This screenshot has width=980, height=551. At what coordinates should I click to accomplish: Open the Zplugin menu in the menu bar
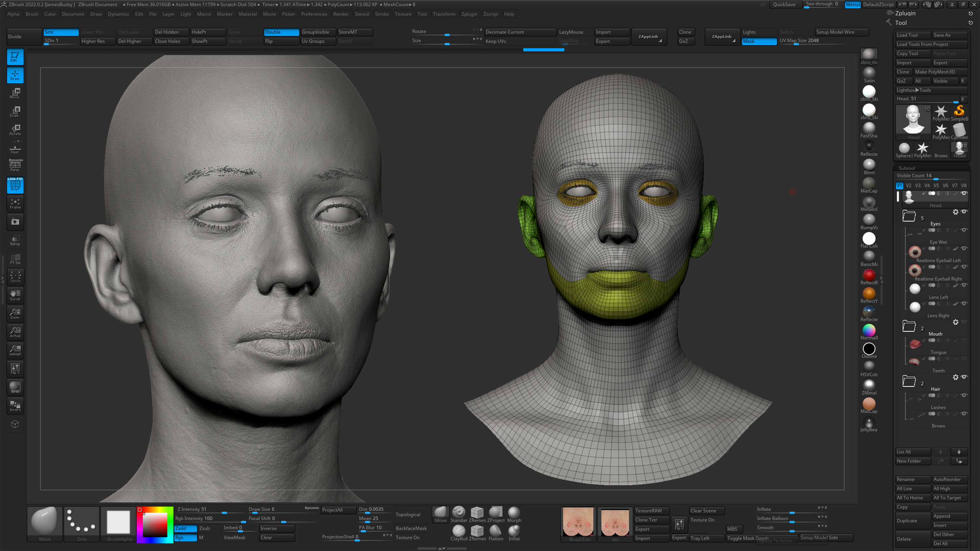click(x=469, y=14)
